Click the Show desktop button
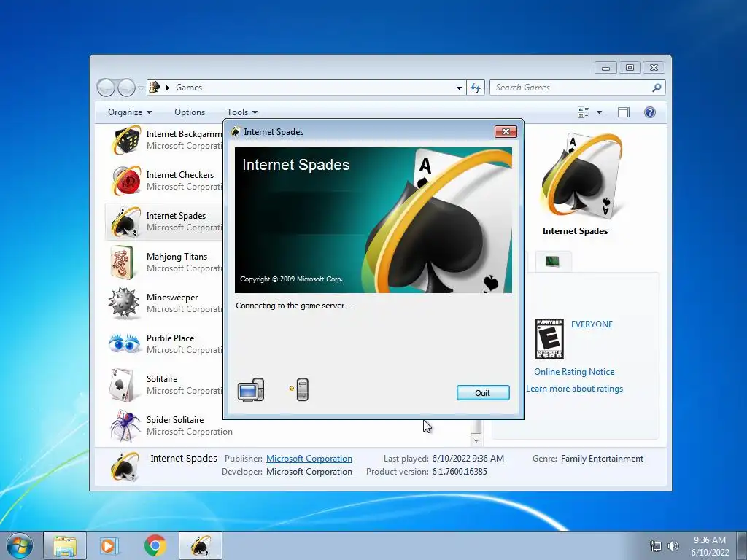This screenshot has height=560, width=747. tap(741, 545)
